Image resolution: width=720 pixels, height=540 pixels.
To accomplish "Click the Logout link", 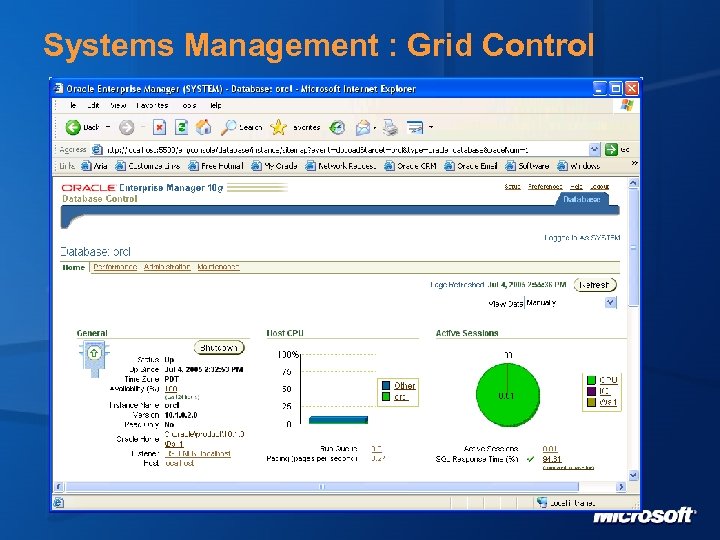I will 600,186.
